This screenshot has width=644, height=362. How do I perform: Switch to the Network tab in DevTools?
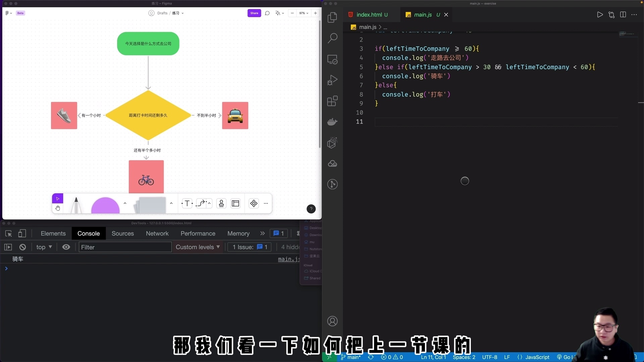(157, 234)
